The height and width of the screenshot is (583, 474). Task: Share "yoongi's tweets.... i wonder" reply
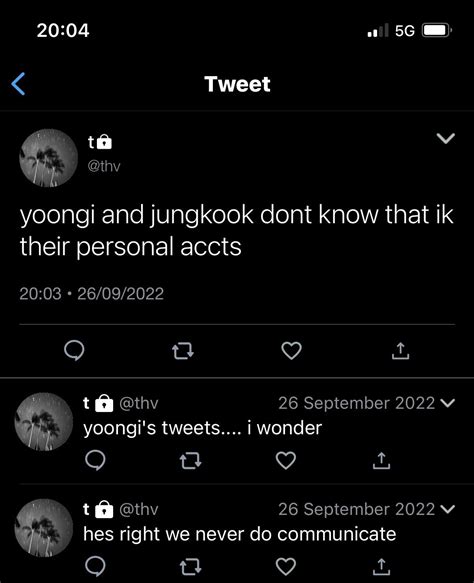tap(381, 460)
